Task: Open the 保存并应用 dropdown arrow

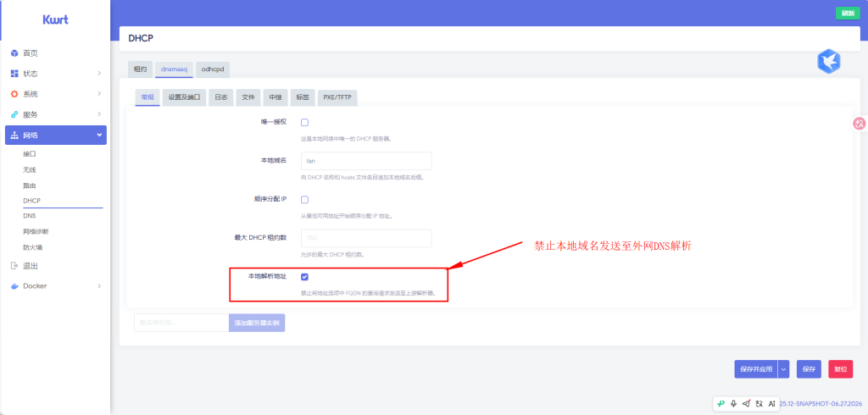Action: click(783, 369)
